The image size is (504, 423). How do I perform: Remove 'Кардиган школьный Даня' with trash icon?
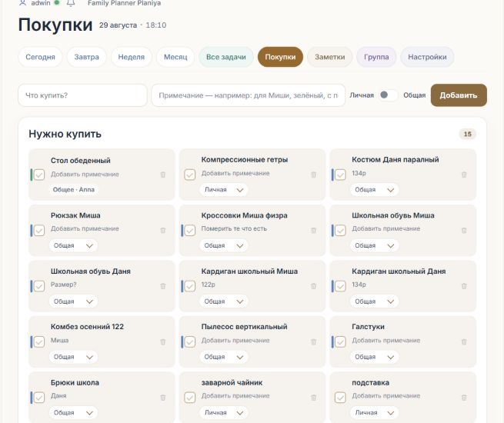(x=464, y=286)
